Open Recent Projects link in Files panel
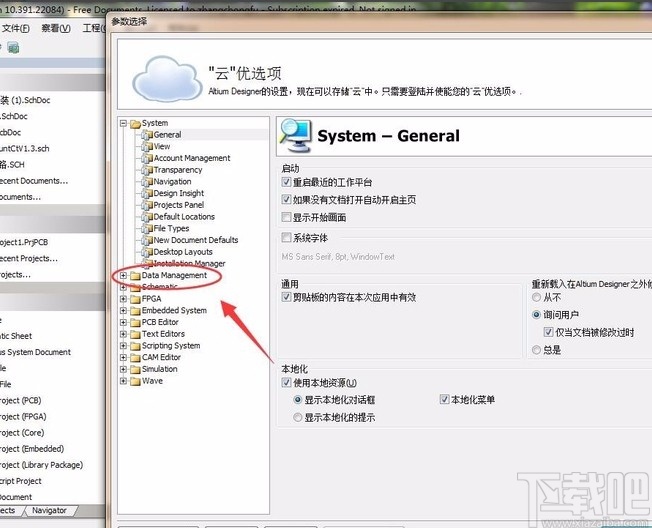 pyautogui.click(x=29, y=258)
